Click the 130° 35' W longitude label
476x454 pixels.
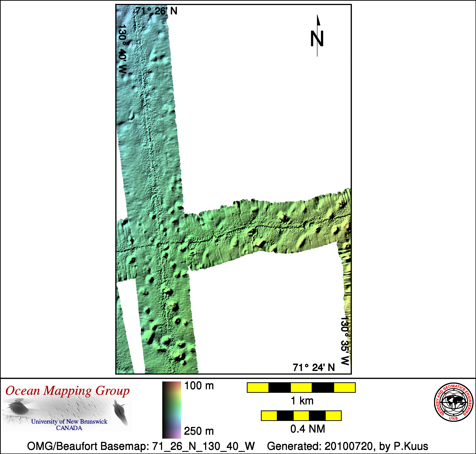tap(345, 341)
